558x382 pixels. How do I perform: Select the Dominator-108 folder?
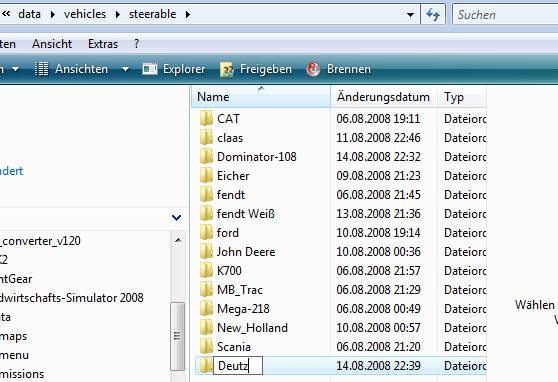pos(256,157)
